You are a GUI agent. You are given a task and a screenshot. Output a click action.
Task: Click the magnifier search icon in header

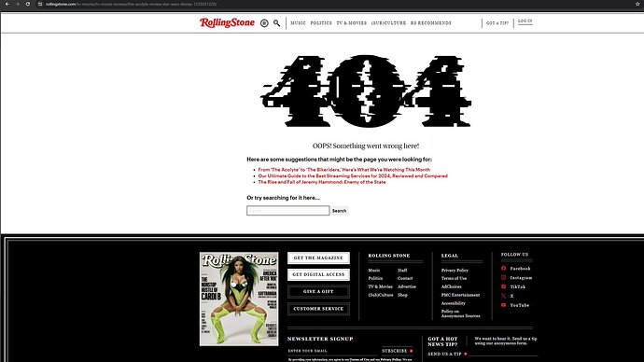coord(277,23)
